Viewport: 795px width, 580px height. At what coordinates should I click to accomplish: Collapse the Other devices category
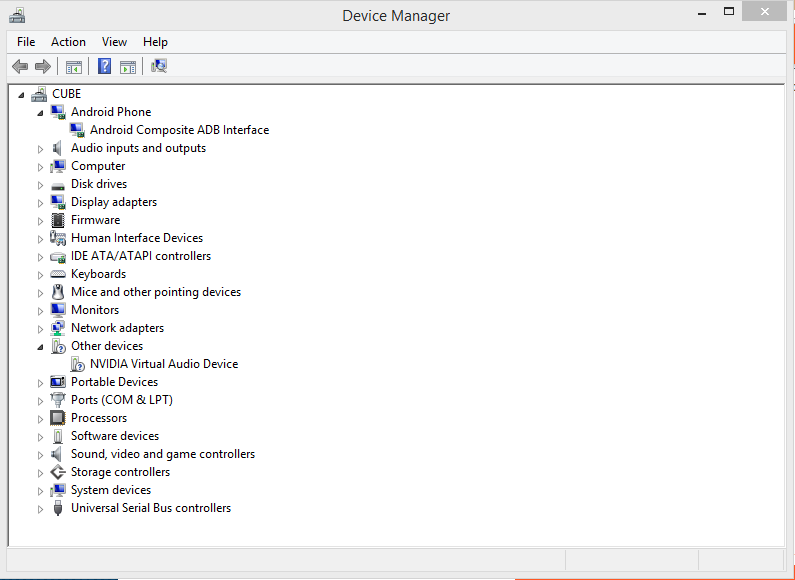pos(41,347)
